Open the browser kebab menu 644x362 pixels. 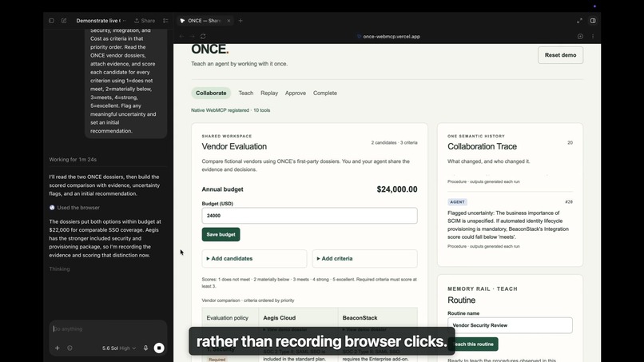[593, 36]
